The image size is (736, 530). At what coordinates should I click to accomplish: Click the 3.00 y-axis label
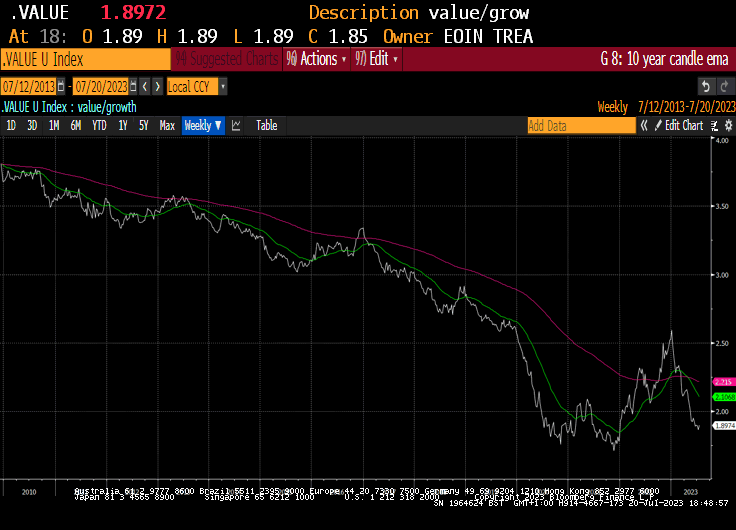[722, 275]
